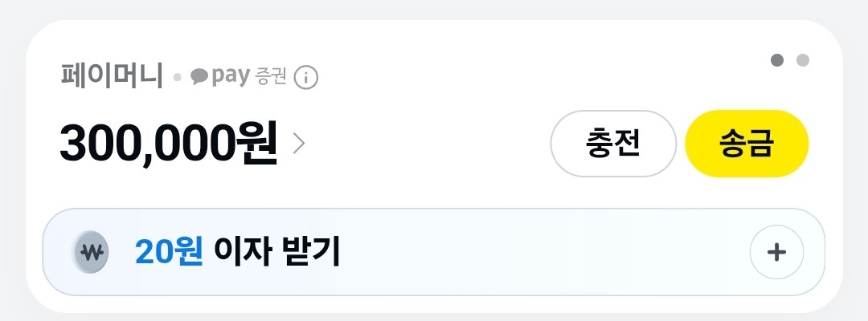The height and width of the screenshot is (321, 868).
Task: Click the gray background above the card
Action: (434, 8)
